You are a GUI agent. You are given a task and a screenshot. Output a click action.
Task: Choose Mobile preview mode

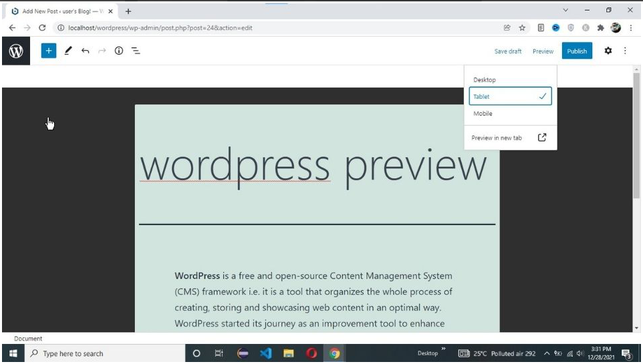point(510,114)
